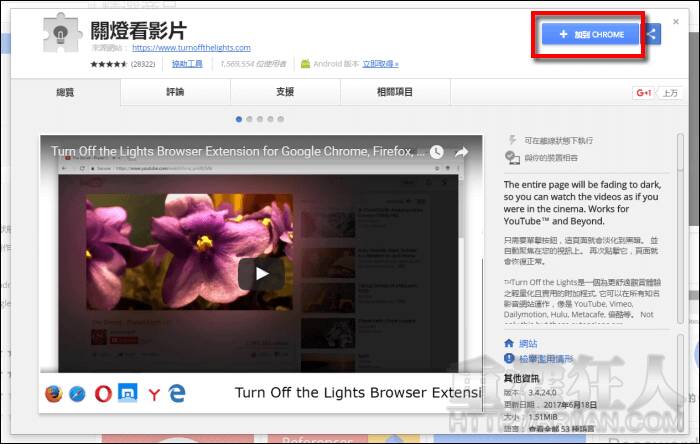This screenshot has width=700, height=444.
Task: Click the extension title 關燈看影片
Action: [x=138, y=31]
